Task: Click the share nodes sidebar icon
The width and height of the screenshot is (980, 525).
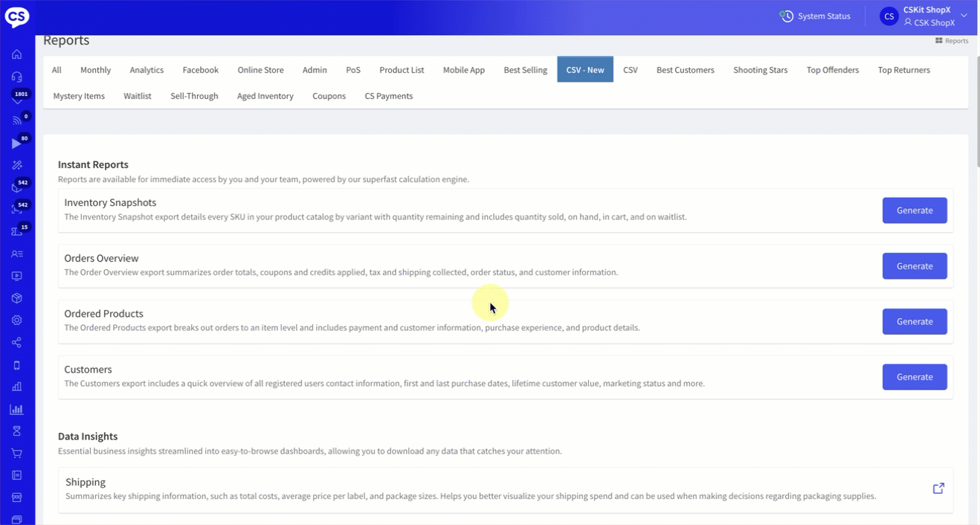Action: [x=17, y=343]
